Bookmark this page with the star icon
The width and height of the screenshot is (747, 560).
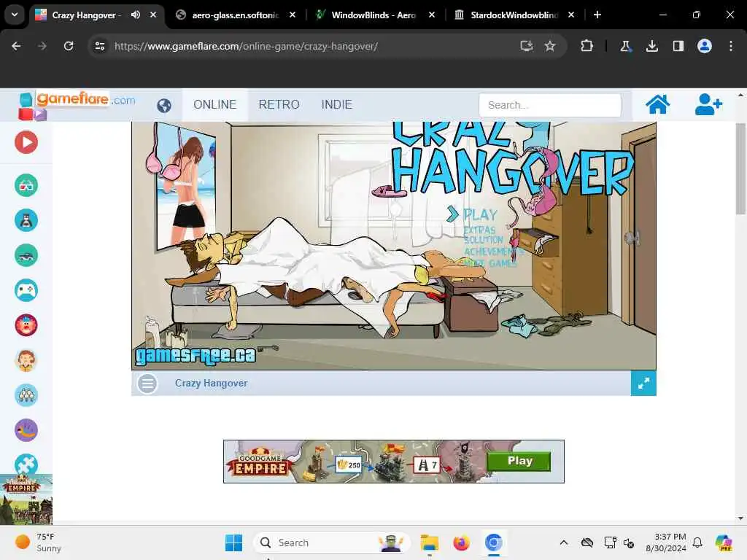[550, 46]
